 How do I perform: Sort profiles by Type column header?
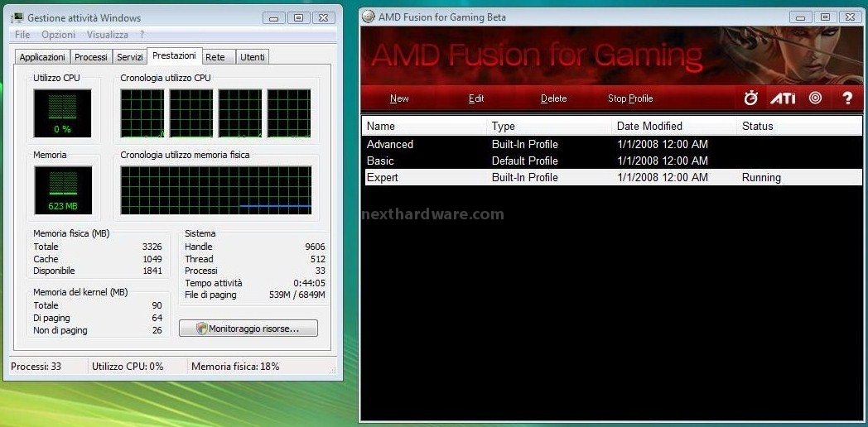(549, 126)
